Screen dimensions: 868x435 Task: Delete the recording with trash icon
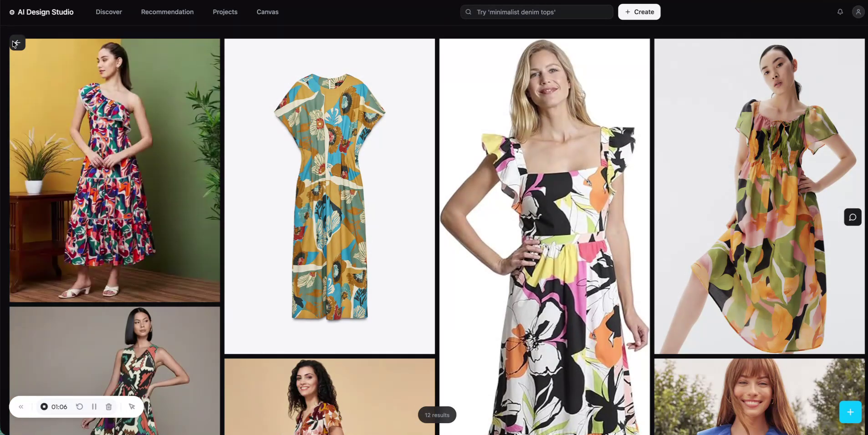click(109, 407)
